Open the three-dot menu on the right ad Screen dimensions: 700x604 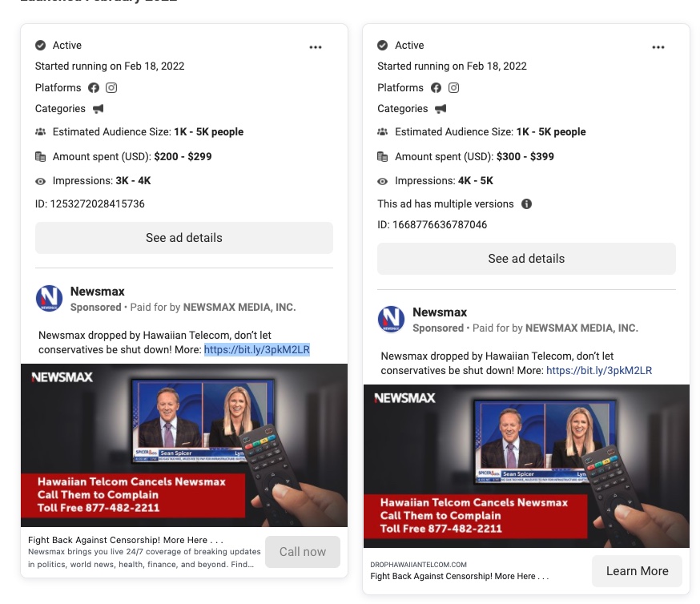pyautogui.click(x=658, y=46)
